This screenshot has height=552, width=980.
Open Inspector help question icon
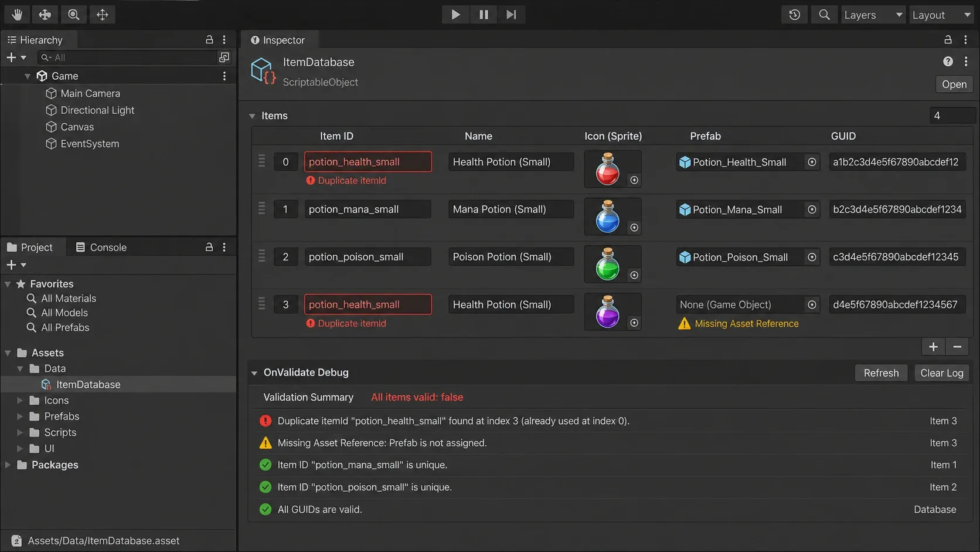tap(948, 62)
